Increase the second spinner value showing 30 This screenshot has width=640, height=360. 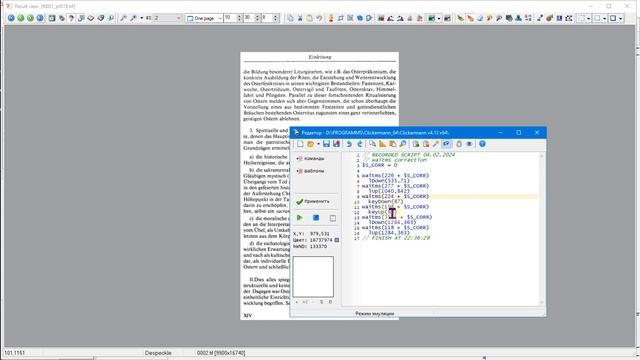click(257, 16)
